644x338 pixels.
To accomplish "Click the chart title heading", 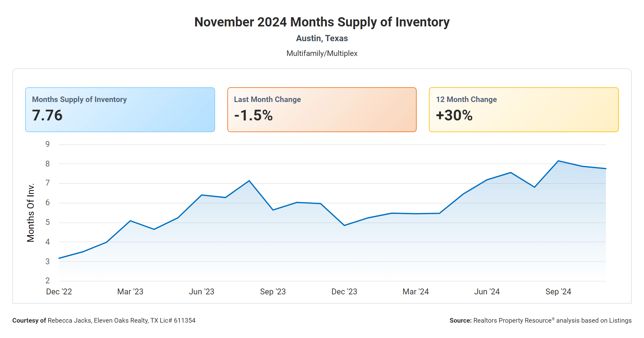I will point(322,22).
